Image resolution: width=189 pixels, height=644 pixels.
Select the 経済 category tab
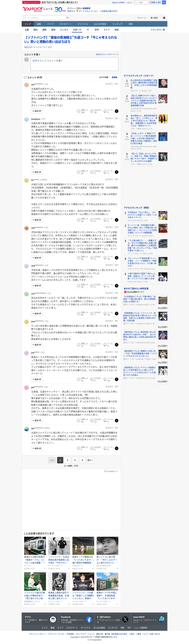tap(53, 30)
